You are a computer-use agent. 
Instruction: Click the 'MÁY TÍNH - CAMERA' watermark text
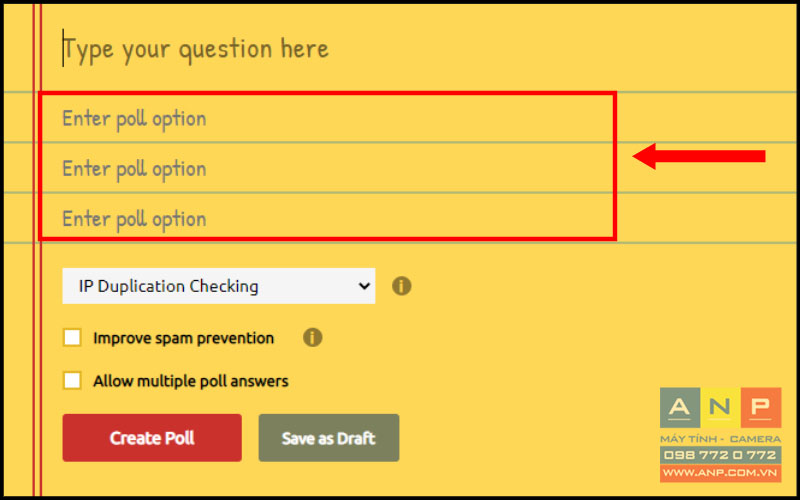pos(720,439)
